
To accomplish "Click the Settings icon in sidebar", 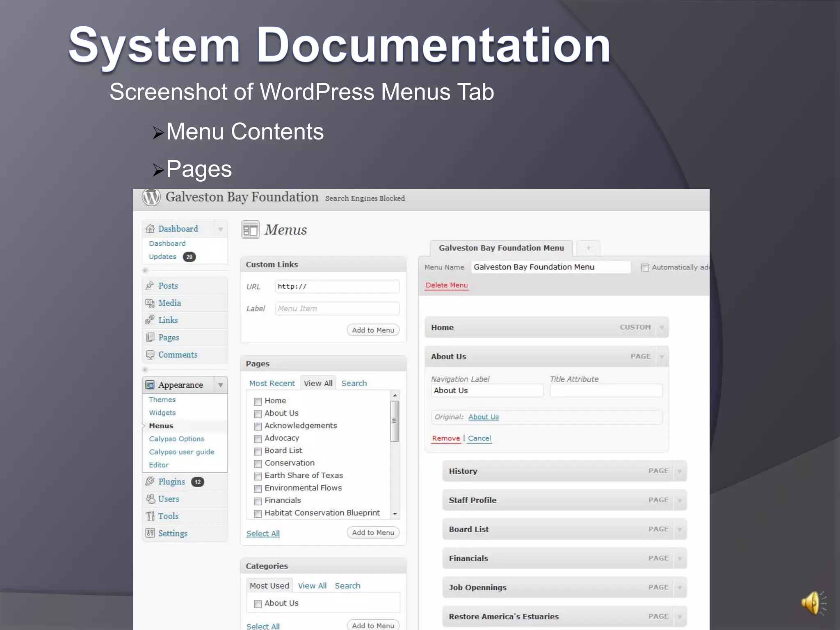I will [x=150, y=533].
